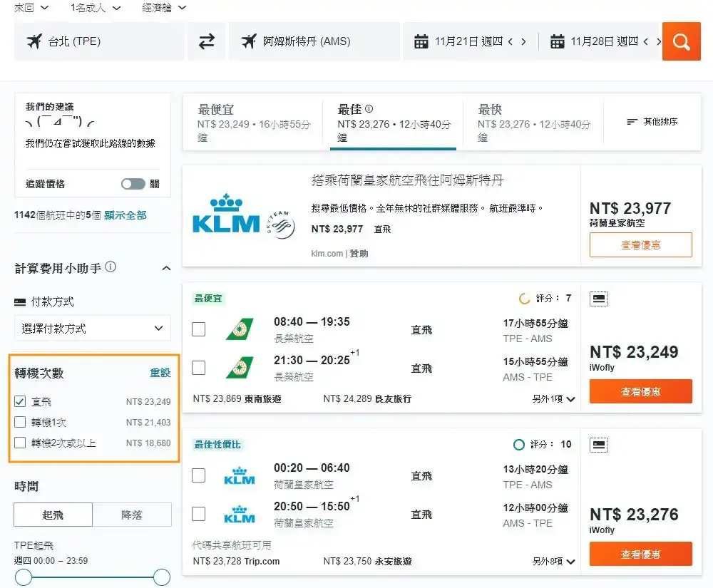Screen dimensions: 713x588
Task: Open NT$ 23,750 永安旅遊 offer
Action: 367,561
